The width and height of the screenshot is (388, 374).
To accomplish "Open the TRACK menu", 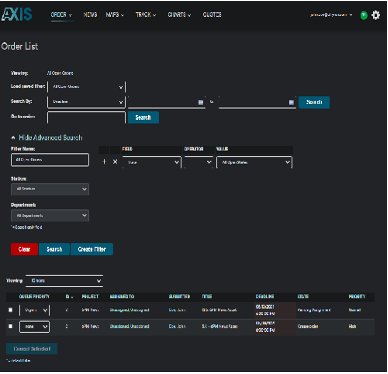I will click(146, 15).
